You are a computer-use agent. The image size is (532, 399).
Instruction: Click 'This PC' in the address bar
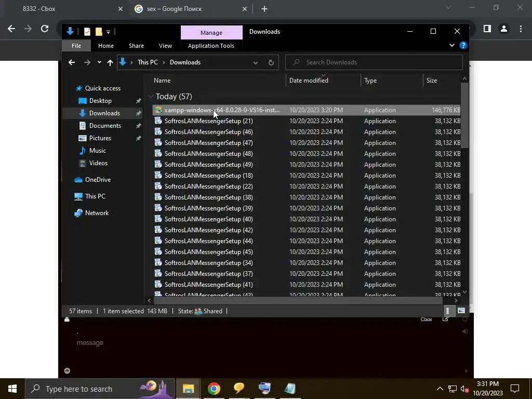pyautogui.click(x=148, y=62)
